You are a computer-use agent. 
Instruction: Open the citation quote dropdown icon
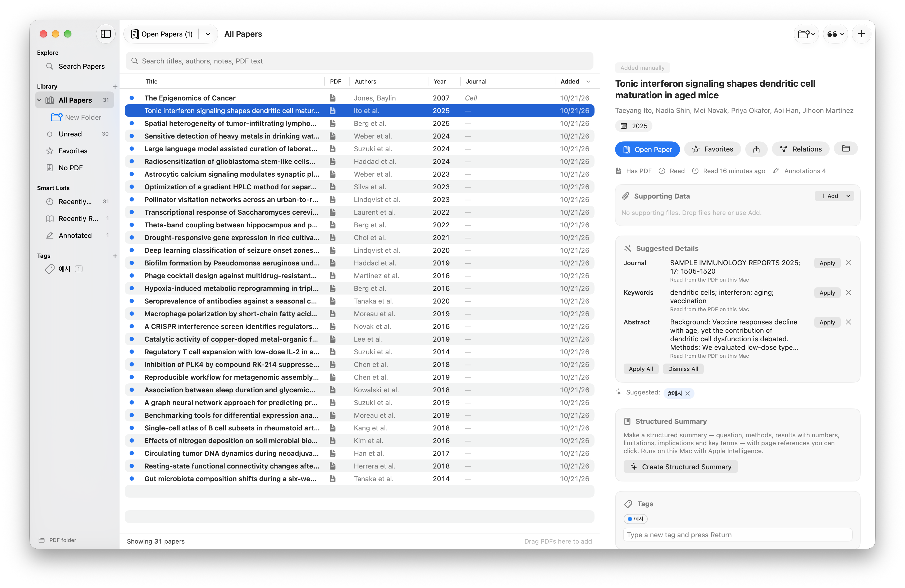835,34
